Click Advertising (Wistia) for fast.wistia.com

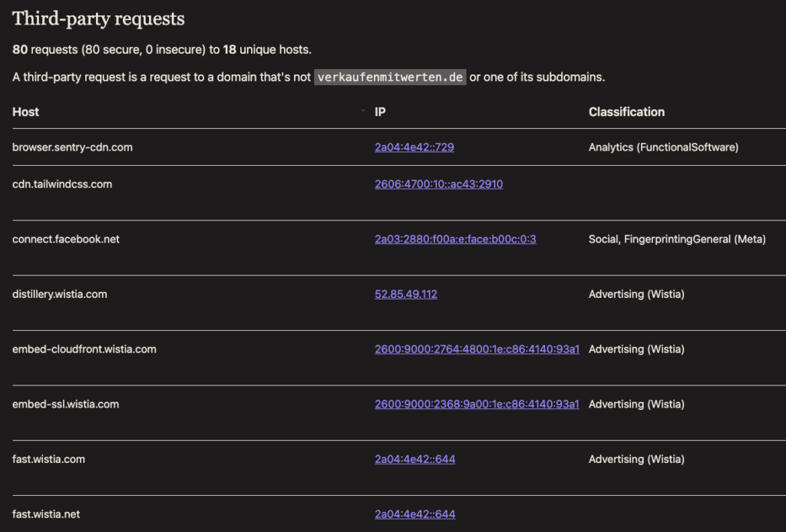636,459
